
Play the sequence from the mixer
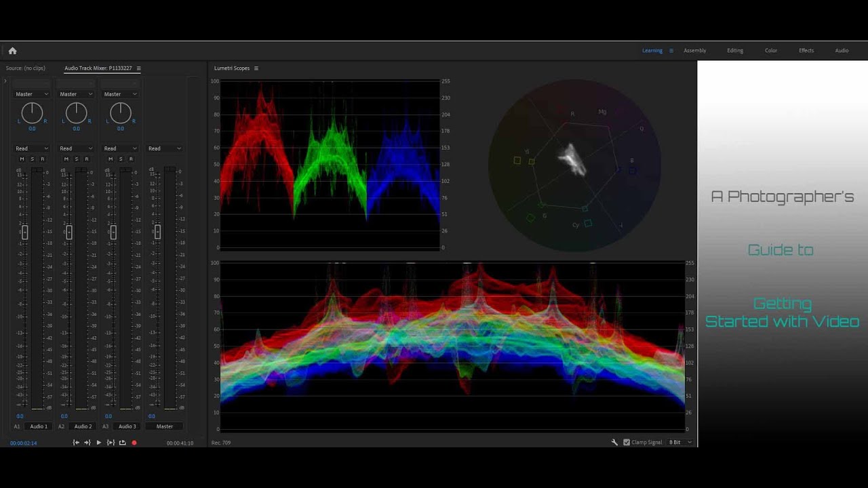click(98, 443)
